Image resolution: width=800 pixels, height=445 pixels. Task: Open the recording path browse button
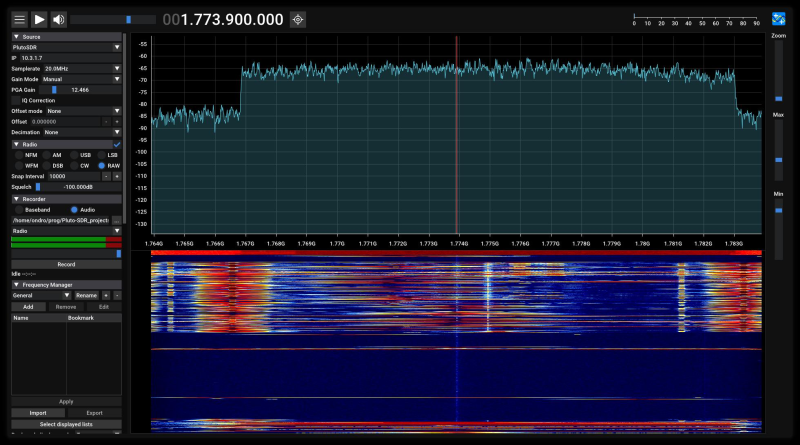coord(117,220)
